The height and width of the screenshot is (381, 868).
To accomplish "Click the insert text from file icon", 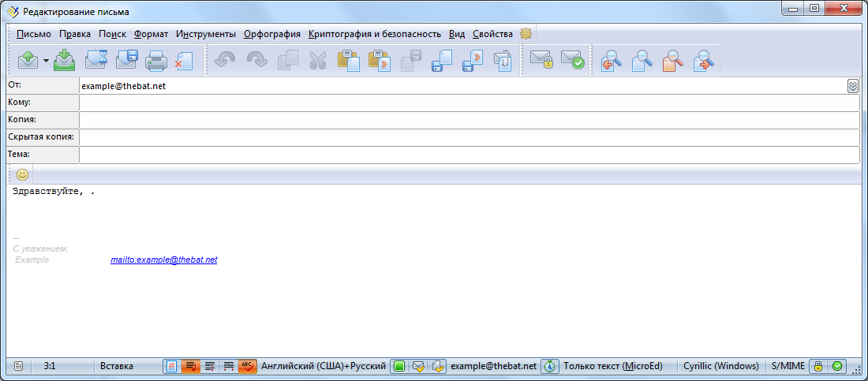I will (473, 61).
